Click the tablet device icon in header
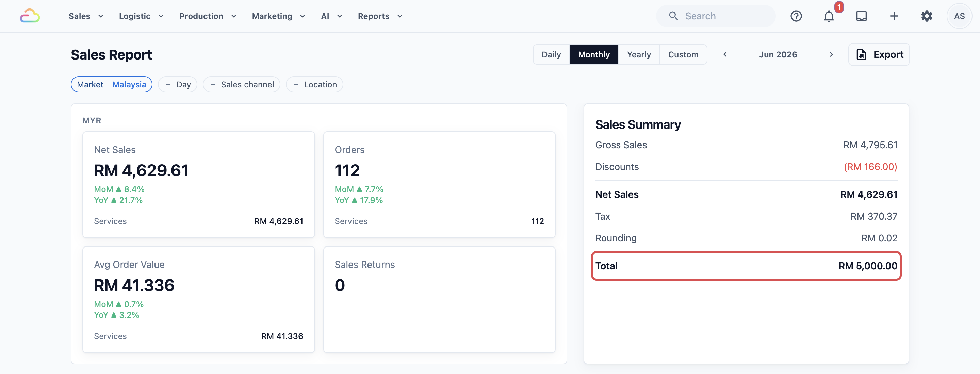Screen dimensions: 980x374 tap(861, 16)
